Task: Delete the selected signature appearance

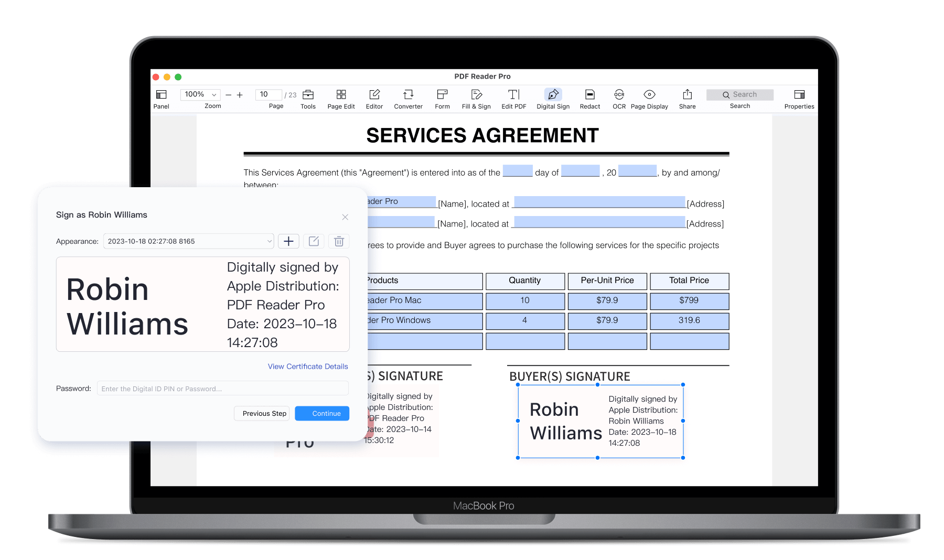Action: pyautogui.click(x=339, y=241)
